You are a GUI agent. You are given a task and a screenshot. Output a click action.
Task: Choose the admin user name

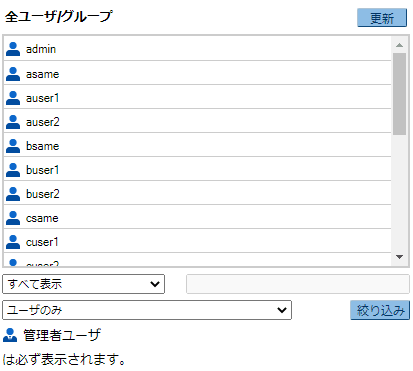point(41,49)
